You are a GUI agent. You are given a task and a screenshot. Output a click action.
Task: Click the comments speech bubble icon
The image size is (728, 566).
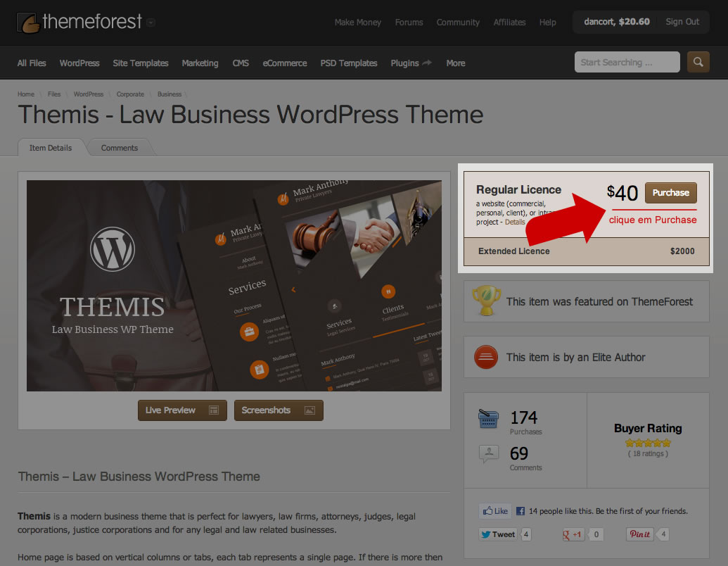click(488, 453)
